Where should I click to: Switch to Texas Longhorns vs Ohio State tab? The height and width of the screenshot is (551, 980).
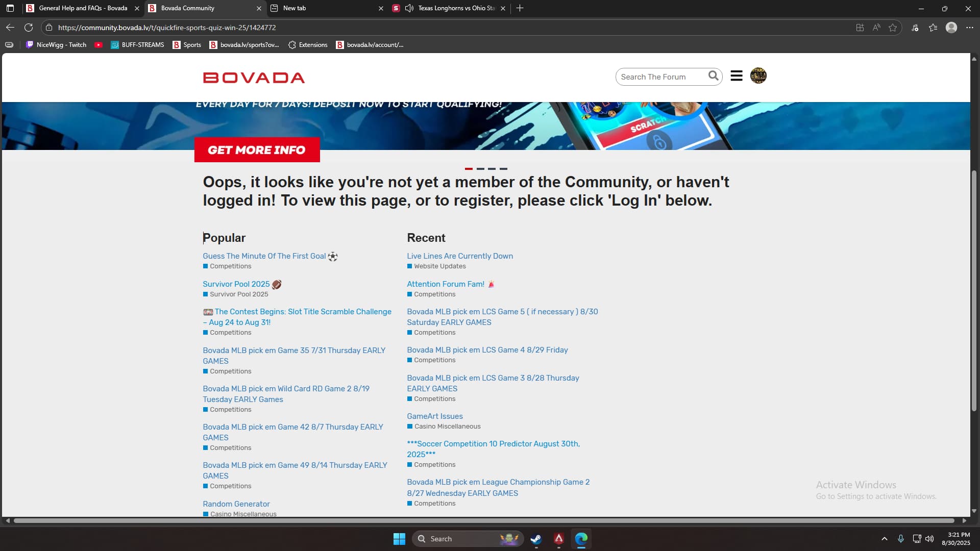[x=456, y=8]
